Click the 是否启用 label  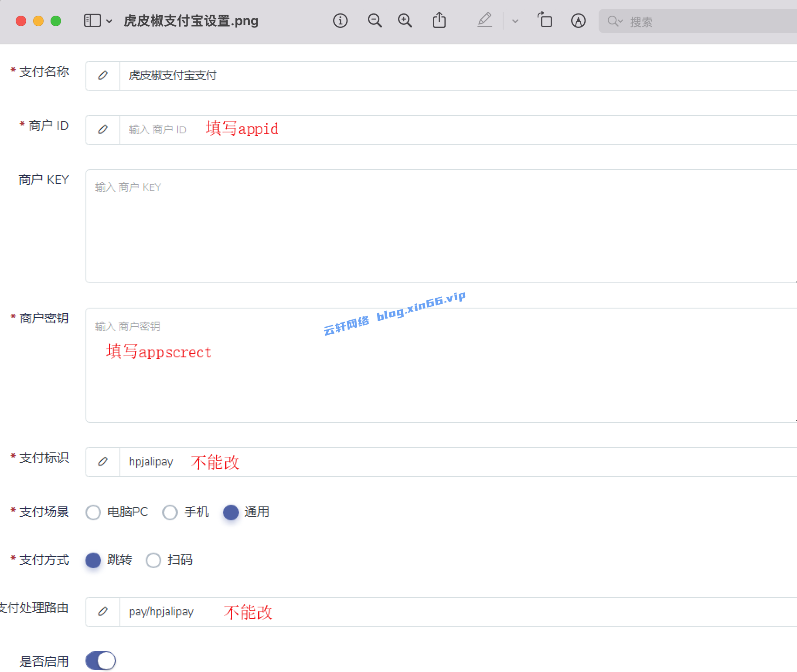pyautogui.click(x=44, y=662)
